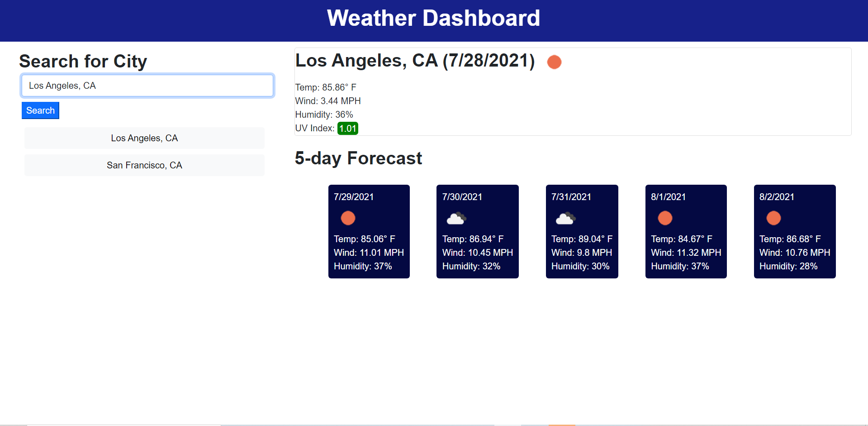Select the 7/30/2021 forecast card
Image resolution: width=868 pixels, height=426 pixels.
tap(477, 231)
